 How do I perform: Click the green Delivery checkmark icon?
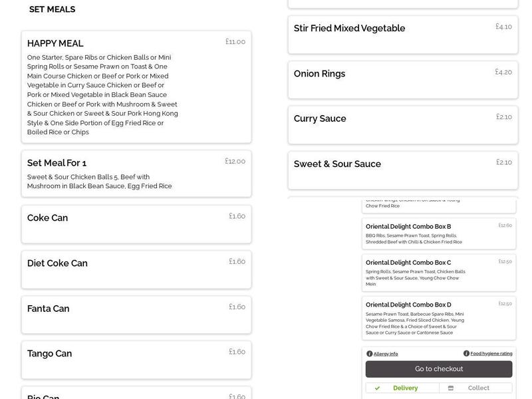click(377, 388)
